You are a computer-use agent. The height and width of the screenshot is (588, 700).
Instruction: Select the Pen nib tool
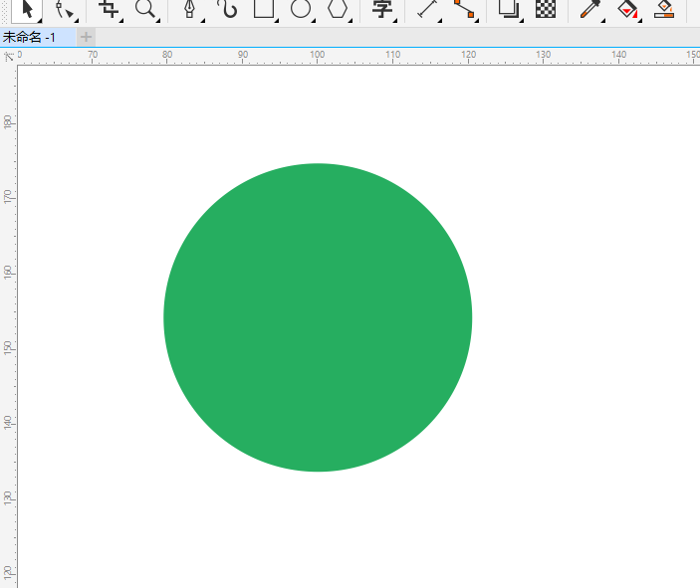coord(190,10)
